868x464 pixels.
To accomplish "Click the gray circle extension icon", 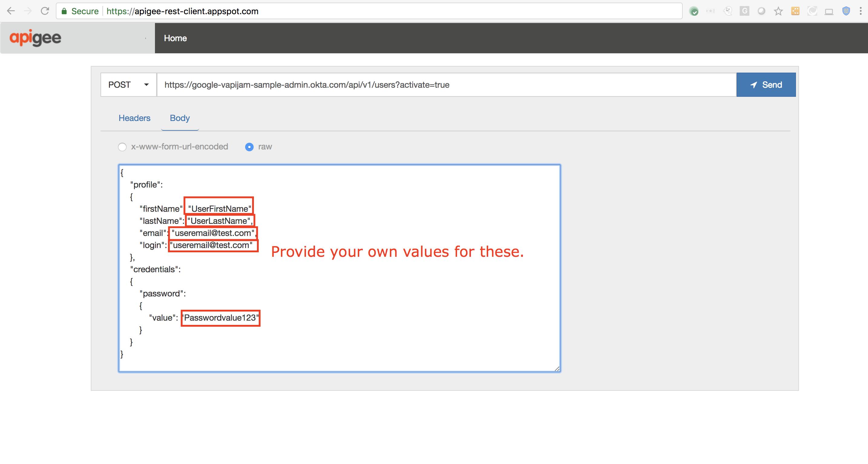I will (761, 11).
